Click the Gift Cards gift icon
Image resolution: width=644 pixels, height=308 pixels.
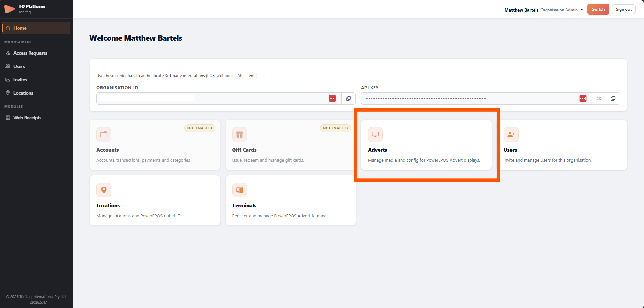(239, 134)
